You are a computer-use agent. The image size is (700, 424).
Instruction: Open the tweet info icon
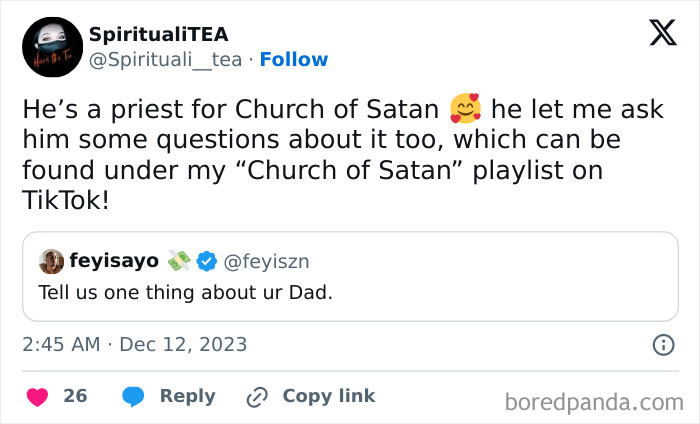point(662,345)
